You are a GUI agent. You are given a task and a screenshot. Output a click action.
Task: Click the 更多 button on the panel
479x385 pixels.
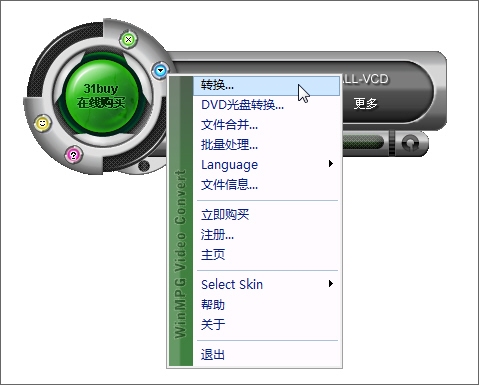tap(366, 104)
